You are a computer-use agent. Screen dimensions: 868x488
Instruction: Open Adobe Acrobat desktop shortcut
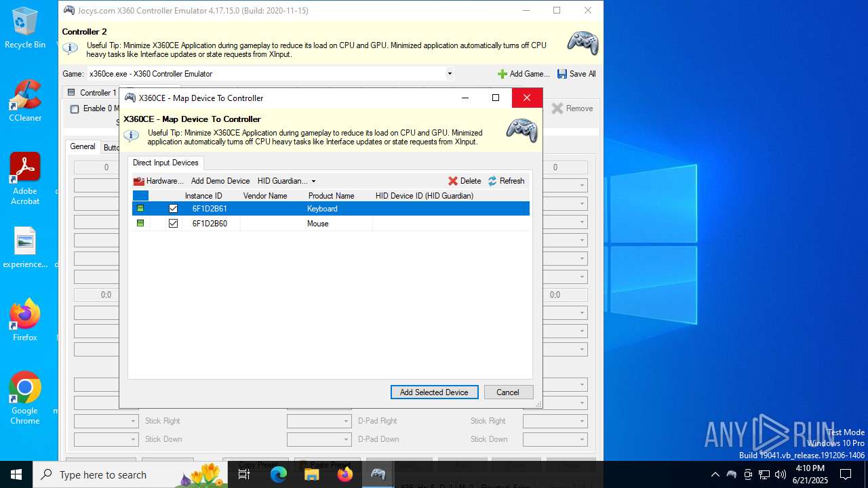[25, 179]
